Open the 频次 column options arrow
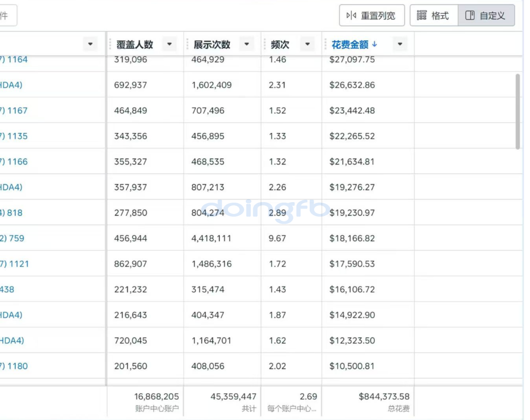530x420 pixels. tap(307, 44)
